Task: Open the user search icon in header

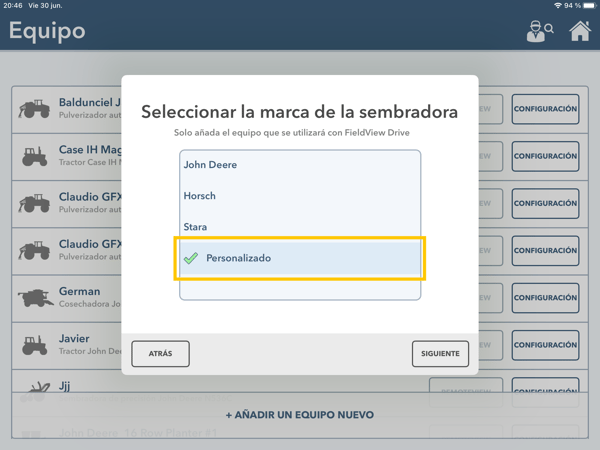Action: (540, 31)
